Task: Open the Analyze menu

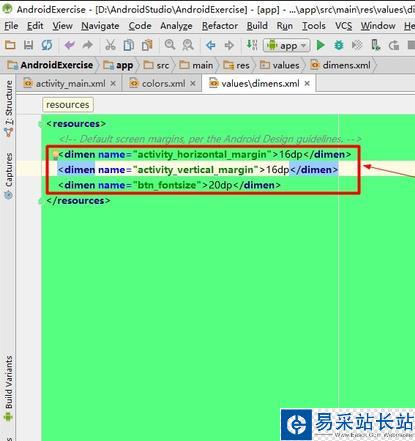Action: (x=176, y=26)
